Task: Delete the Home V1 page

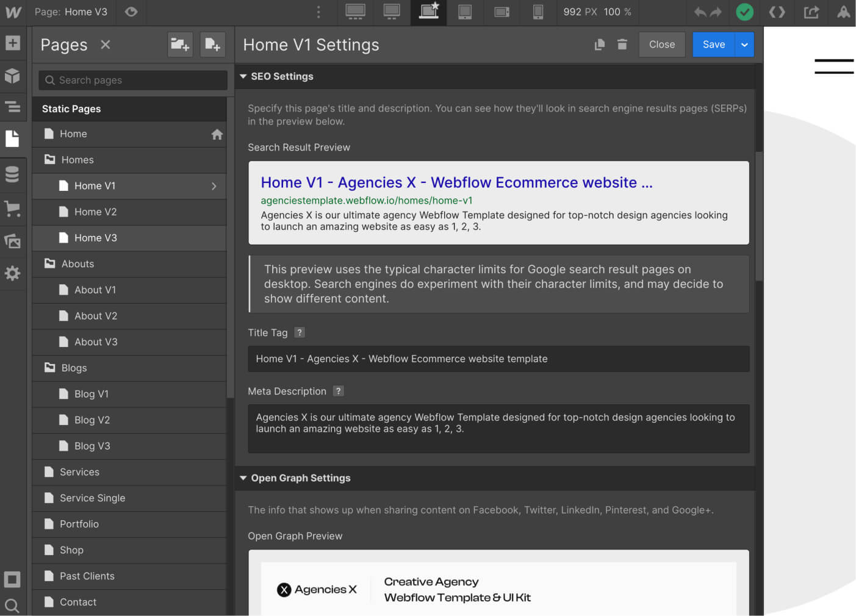Action: coord(622,45)
